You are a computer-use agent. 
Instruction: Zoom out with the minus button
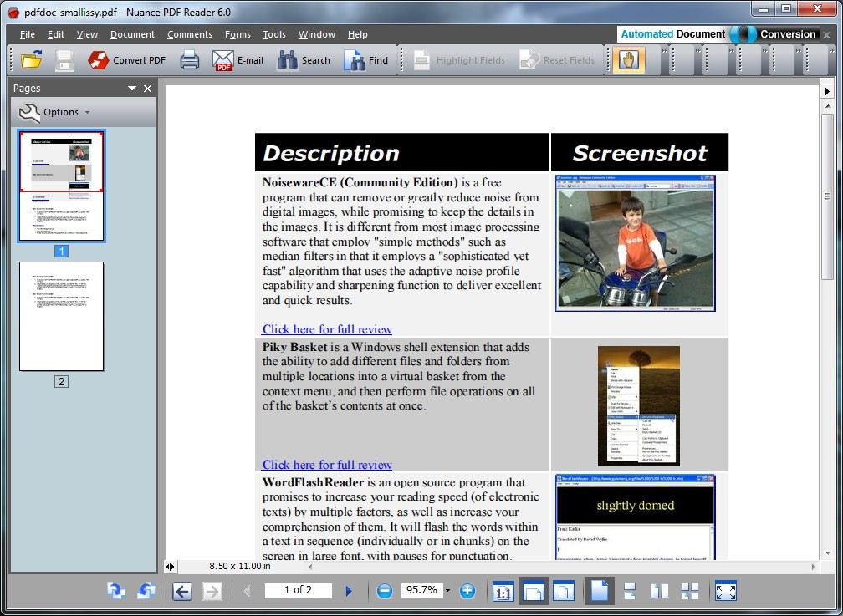[385, 591]
